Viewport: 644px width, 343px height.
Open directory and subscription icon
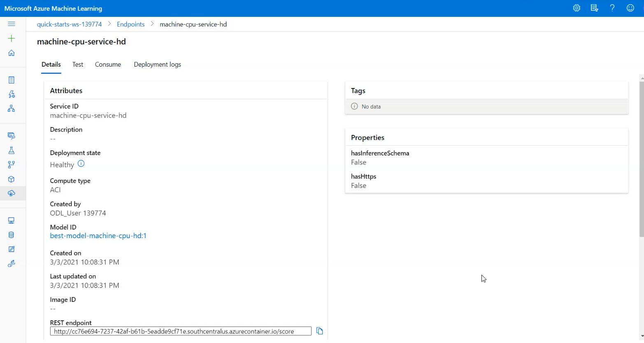594,8
